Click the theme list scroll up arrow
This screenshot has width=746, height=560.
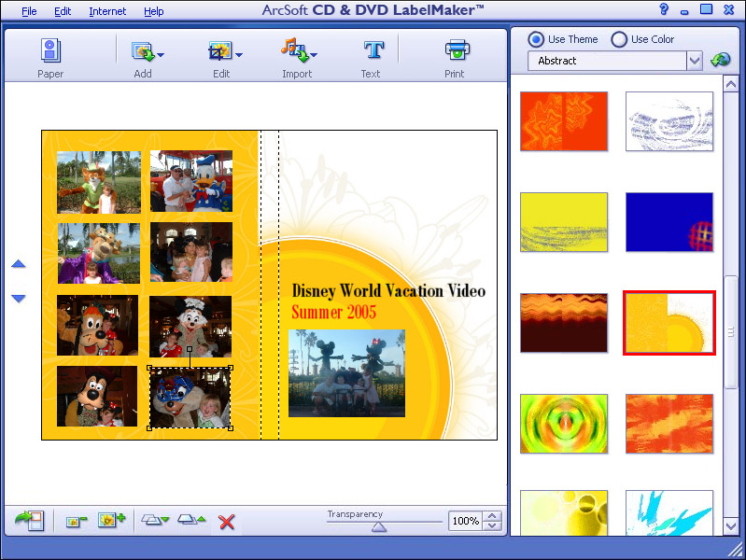pos(731,84)
